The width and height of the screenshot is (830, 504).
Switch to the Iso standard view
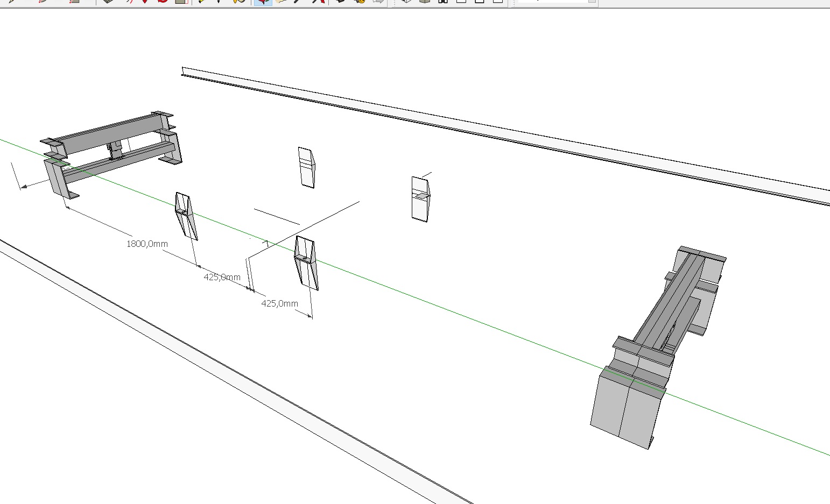pyautogui.click(x=407, y=2)
